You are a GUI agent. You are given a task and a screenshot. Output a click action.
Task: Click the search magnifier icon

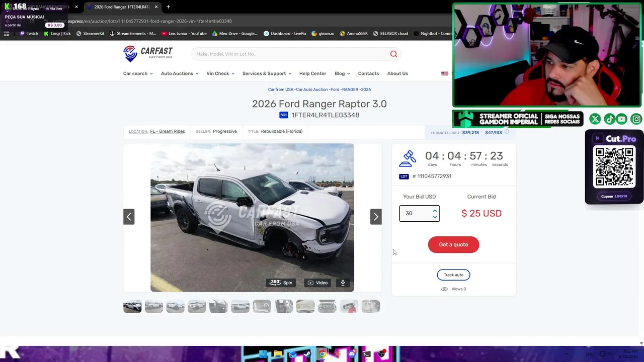(394, 54)
